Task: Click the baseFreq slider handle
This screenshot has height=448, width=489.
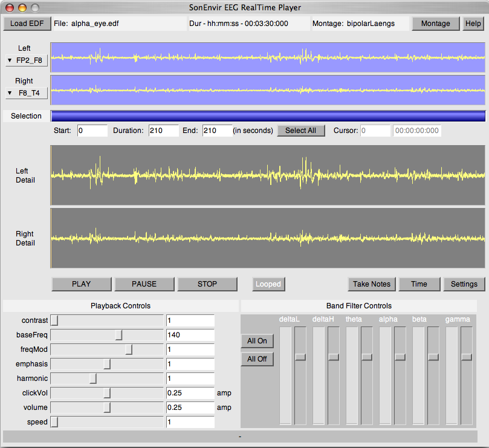Action: (x=119, y=335)
